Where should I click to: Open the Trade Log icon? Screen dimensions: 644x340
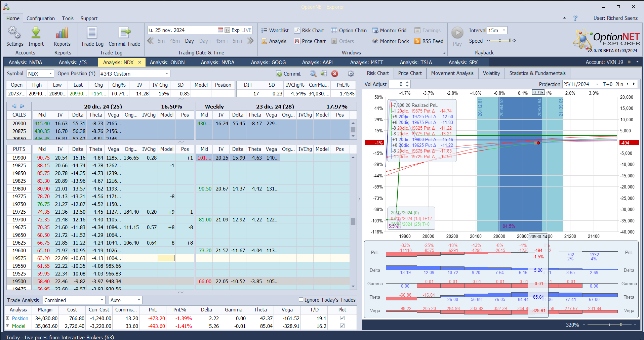coord(92,33)
